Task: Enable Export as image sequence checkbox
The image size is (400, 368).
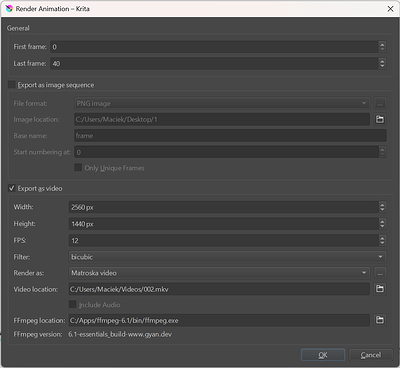Action: coord(12,85)
